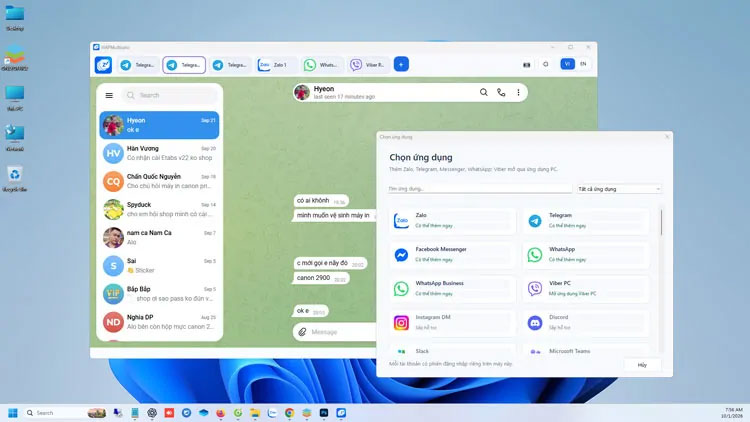Click the app logo icon in the tab bar
Image resolution: width=750 pixels, height=422 pixels.
(103, 65)
